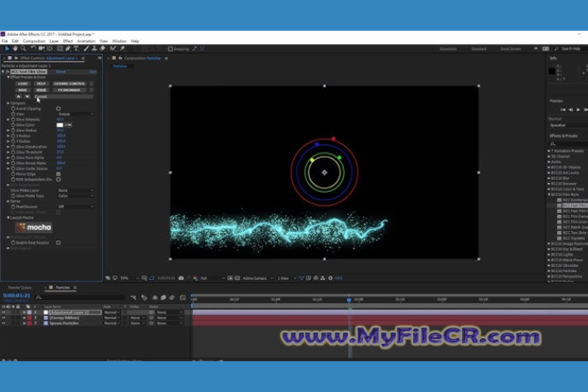Select the Rectangle shape tool
Screen dimensions: 588x392
click(x=60, y=48)
